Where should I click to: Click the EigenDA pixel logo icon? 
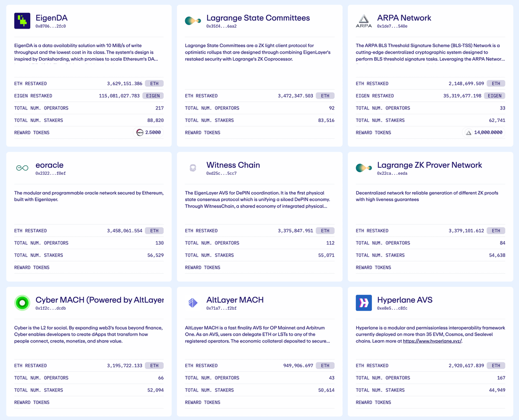[22, 21]
